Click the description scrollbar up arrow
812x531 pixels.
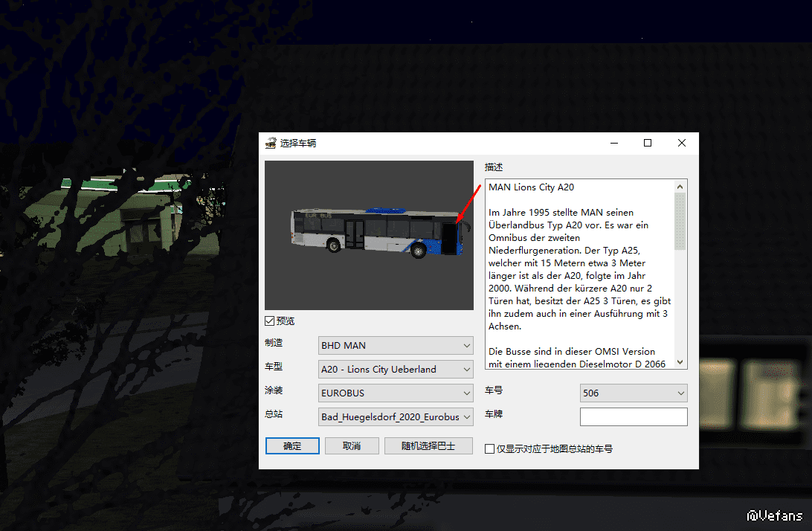click(x=680, y=187)
